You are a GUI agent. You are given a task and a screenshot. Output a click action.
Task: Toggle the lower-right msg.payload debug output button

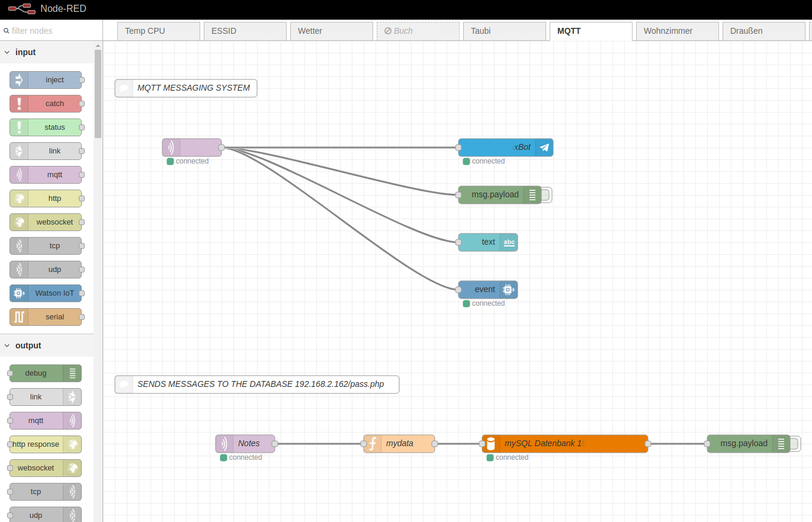794,444
